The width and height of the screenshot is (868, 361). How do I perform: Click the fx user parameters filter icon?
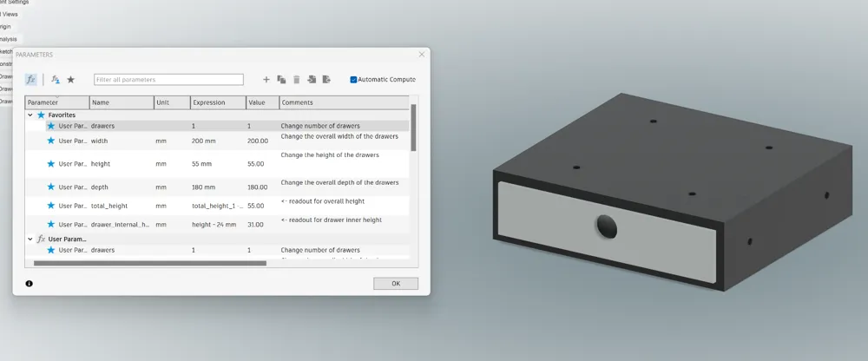(x=56, y=80)
